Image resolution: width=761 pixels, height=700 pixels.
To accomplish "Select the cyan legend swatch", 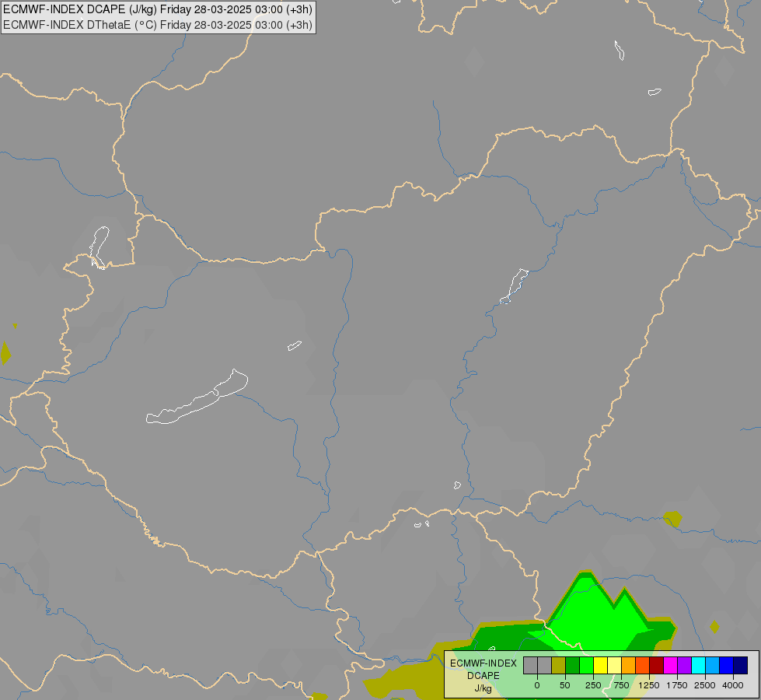I will coord(698,665).
